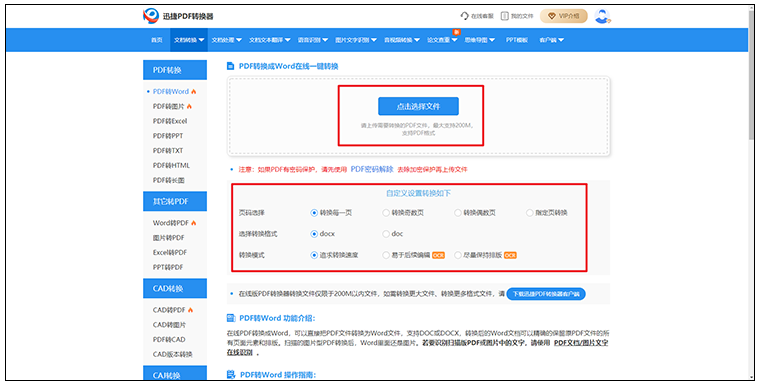This screenshot has height=383, width=762.
Task: Select Word转PDF in sidebar
Action: click(171, 223)
